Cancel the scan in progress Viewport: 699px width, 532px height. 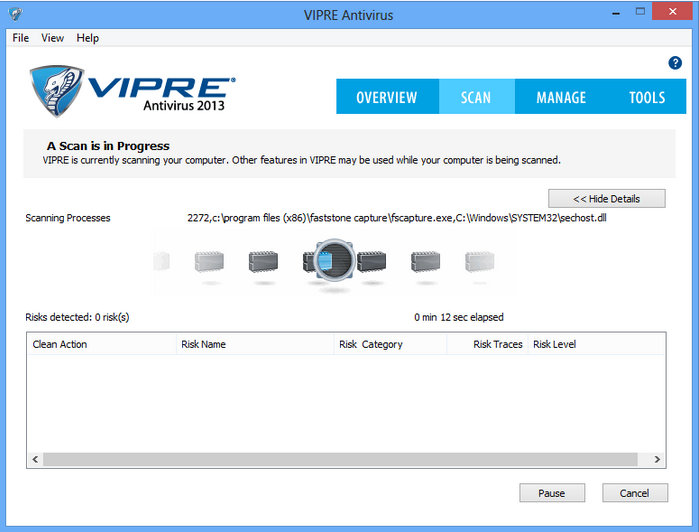[x=635, y=493]
